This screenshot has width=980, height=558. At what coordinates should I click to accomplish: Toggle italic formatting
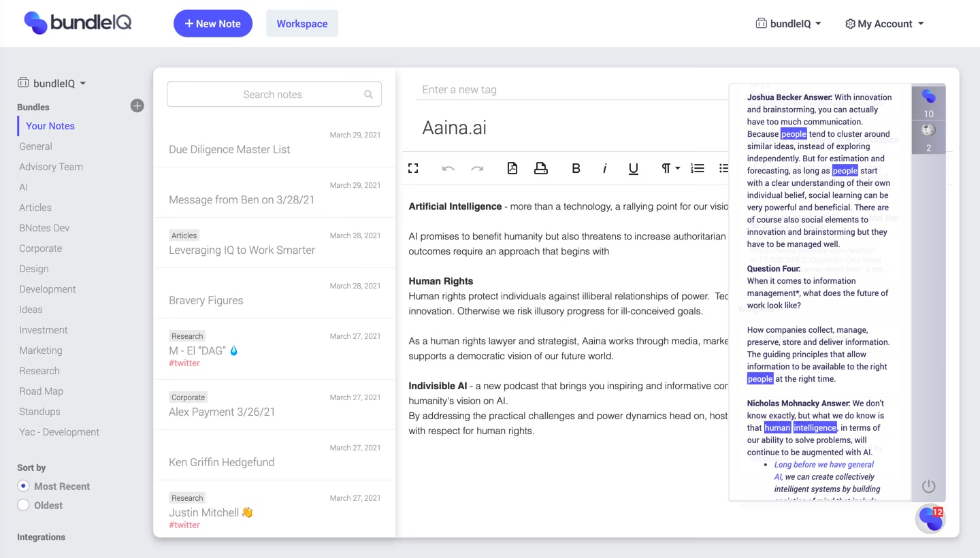[x=604, y=169]
